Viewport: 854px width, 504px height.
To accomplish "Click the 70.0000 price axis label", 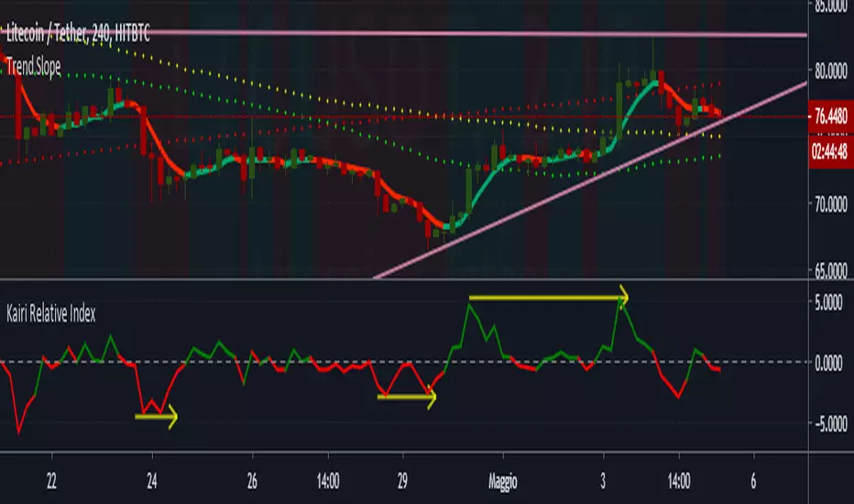I will click(x=831, y=205).
